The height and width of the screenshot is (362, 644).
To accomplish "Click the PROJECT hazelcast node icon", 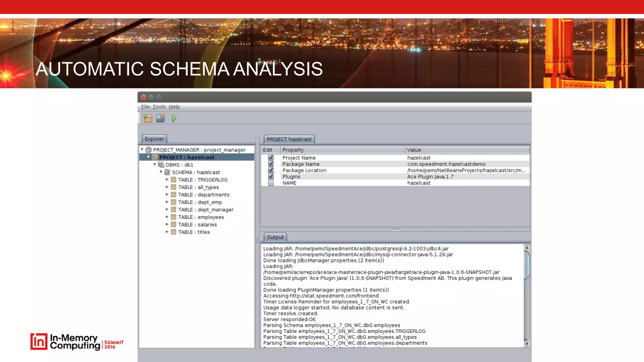I will tap(155, 157).
